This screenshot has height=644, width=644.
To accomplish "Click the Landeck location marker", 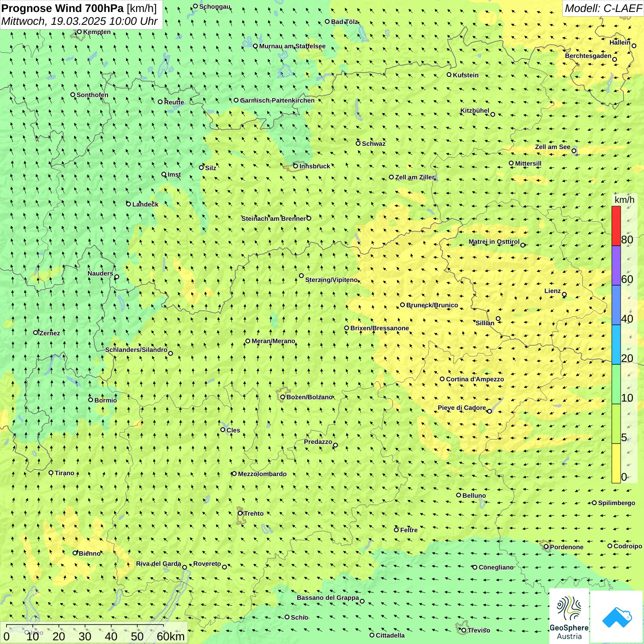I will [129, 204].
